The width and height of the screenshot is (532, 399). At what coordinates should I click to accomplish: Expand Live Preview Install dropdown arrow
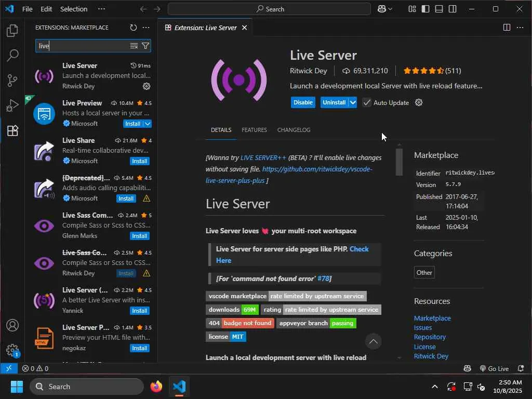point(148,124)
